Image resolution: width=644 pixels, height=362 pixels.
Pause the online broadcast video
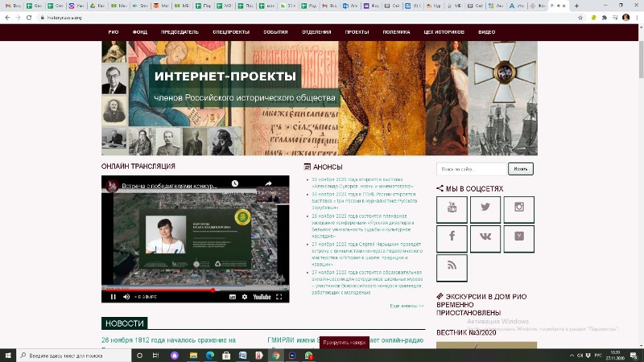click(x=113, y=297)
